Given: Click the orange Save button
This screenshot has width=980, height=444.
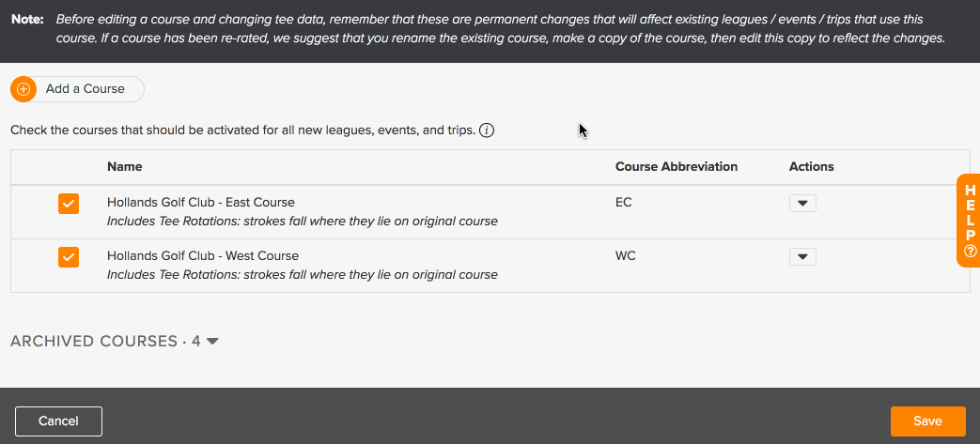Looking at the screenshot, I should 927,421.
